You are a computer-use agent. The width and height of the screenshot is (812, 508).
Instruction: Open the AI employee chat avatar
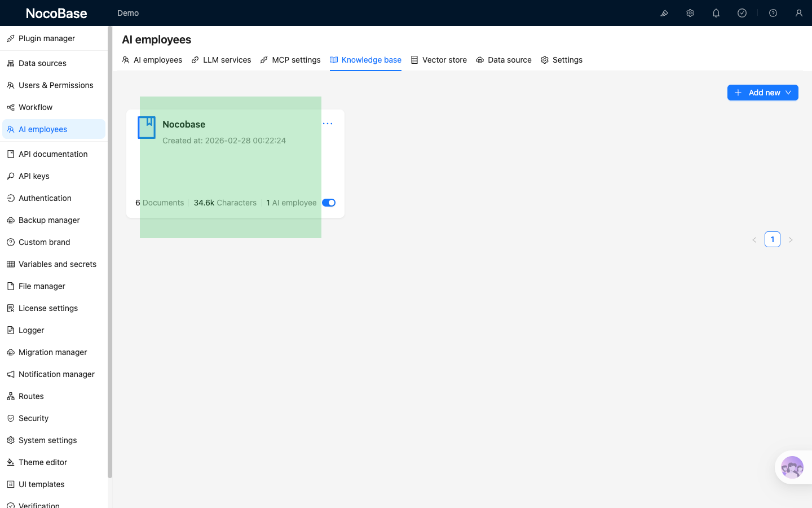tap(792, 467)
